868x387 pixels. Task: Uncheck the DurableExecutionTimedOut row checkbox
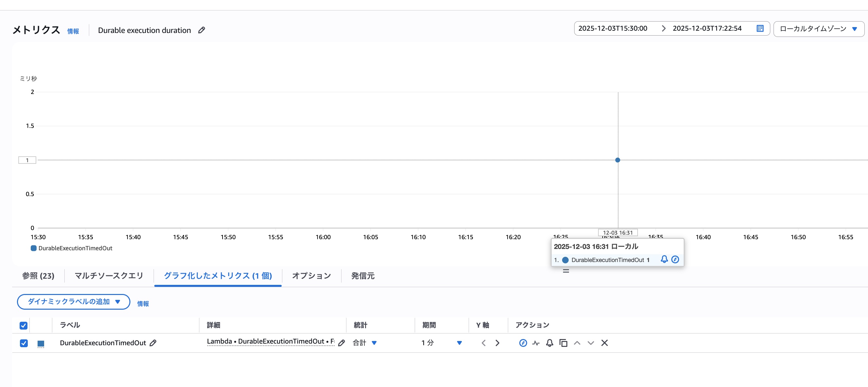click(x=24, y=343)
